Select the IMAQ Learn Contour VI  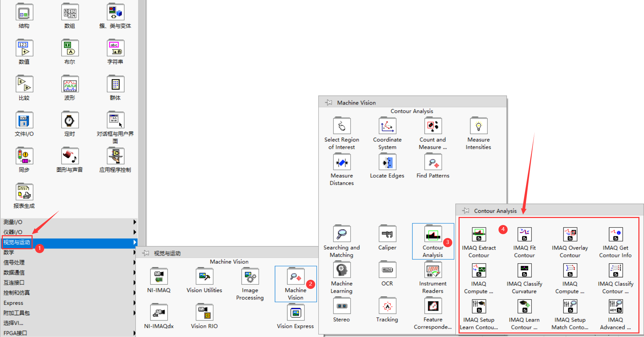point(524,306)
